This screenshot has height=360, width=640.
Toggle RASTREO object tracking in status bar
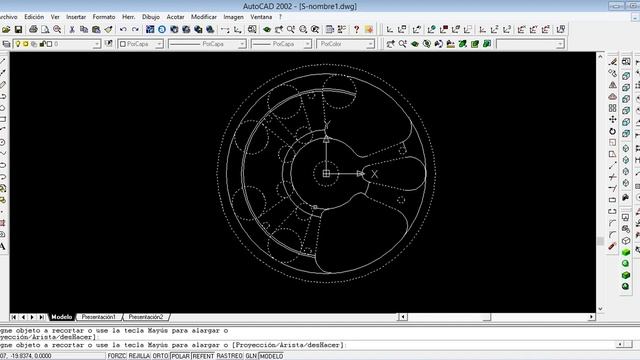tap(230, 356)
